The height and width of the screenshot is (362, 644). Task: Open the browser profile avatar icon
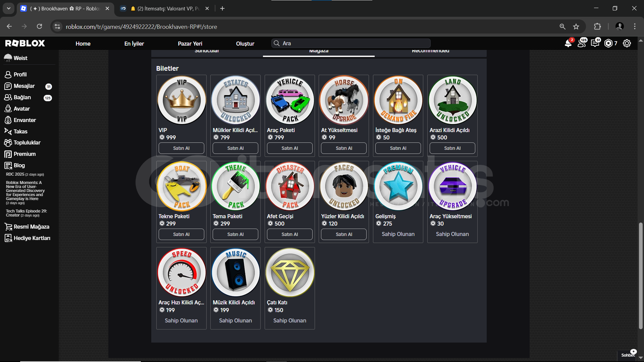tap(620, 26)
